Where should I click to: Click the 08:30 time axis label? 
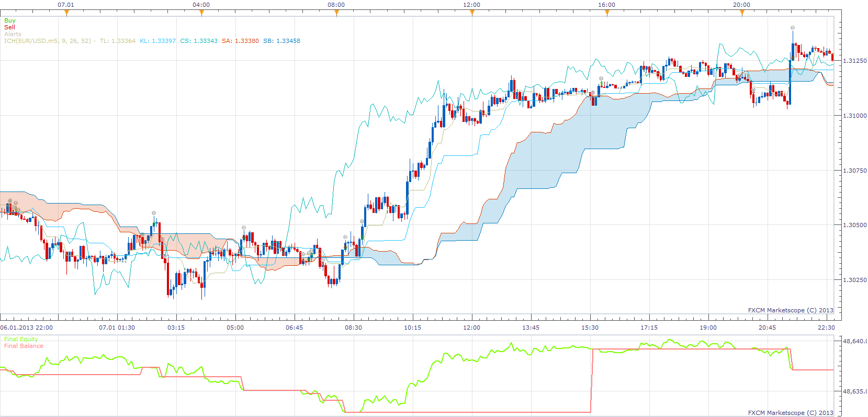(x=353, y=328)
